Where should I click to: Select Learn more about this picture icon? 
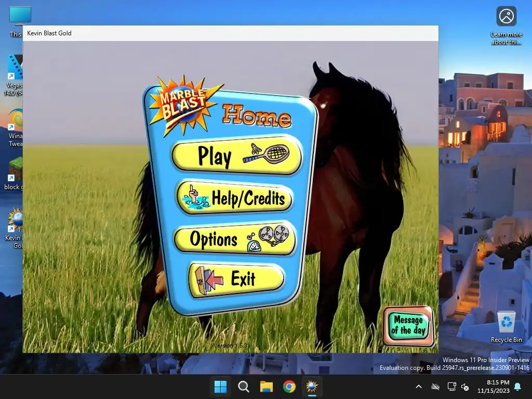506,26
